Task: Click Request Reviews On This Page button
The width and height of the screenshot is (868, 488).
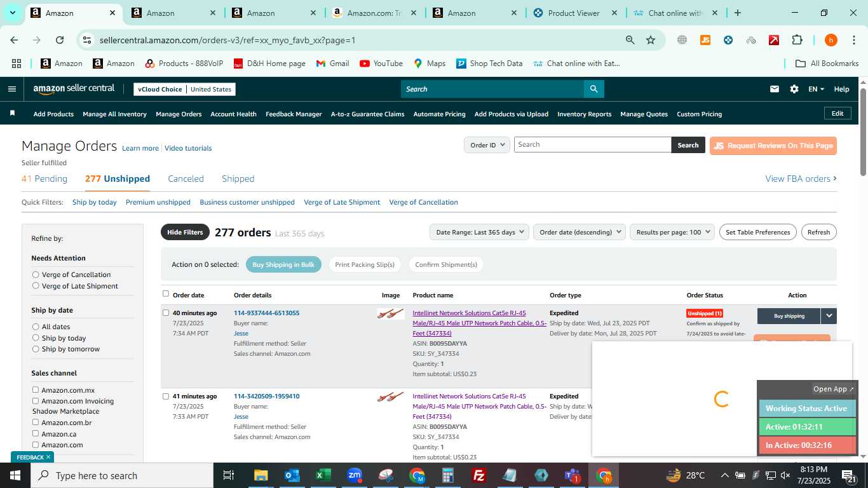Action: [773, 146]
